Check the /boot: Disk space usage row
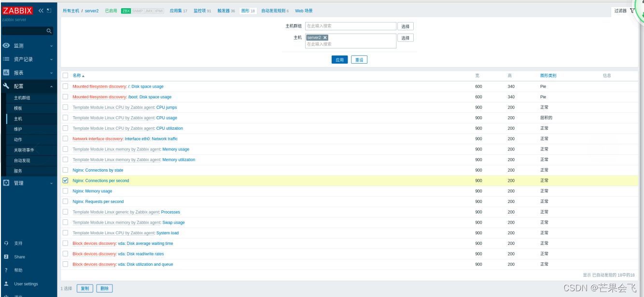The width and height of the screenshot is (644, 297). coord(65,97)
